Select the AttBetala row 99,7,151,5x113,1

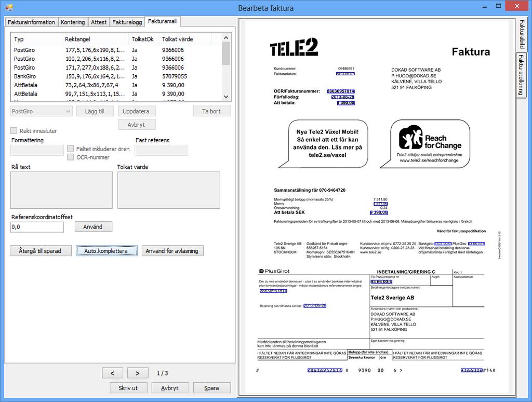[117, 94]
